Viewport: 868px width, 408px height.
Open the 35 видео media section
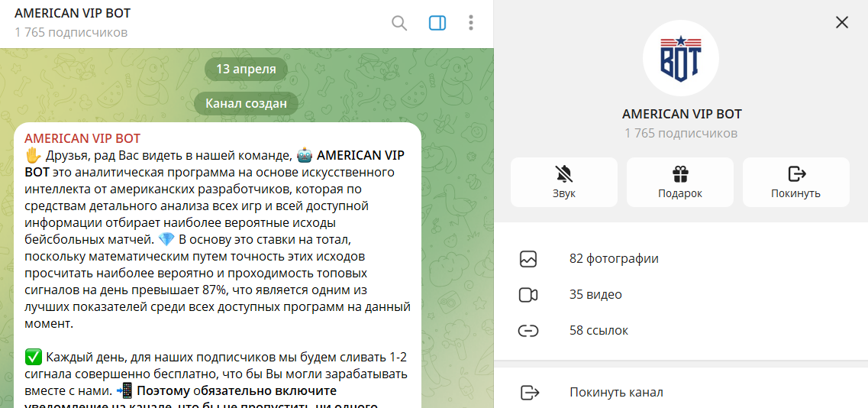point(681,295)
